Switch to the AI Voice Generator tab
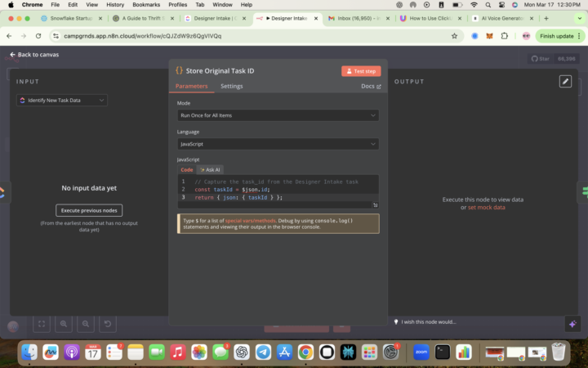Image resolution: width=588 pixels, height=368 pixels. coord(502,18)
